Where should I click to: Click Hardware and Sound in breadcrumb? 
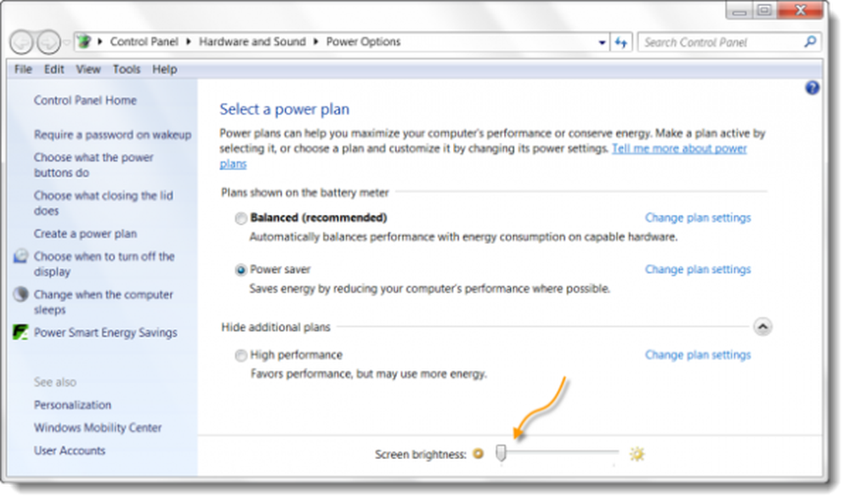point(252,42)
